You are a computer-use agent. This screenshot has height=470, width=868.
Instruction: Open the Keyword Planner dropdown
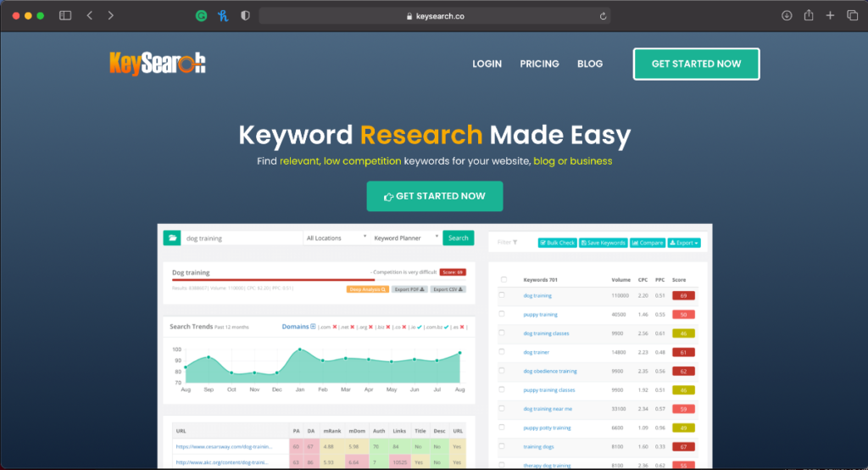tap(406, 238)
